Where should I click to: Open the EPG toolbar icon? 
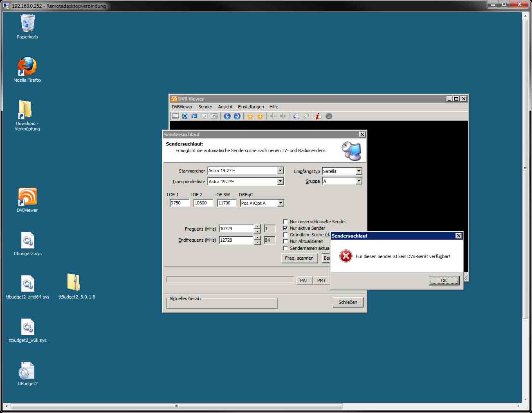214,116
